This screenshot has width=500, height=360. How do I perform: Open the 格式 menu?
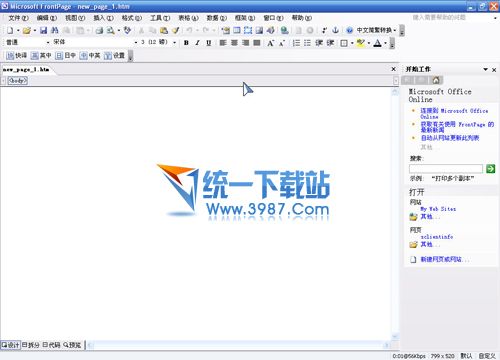pyautogui.click(x=132, y=18)
